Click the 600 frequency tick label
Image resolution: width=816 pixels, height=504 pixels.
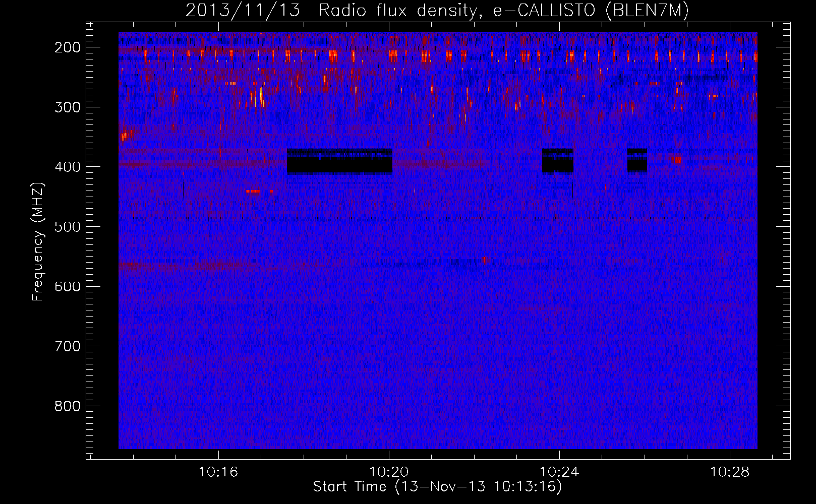coord(68,286)
